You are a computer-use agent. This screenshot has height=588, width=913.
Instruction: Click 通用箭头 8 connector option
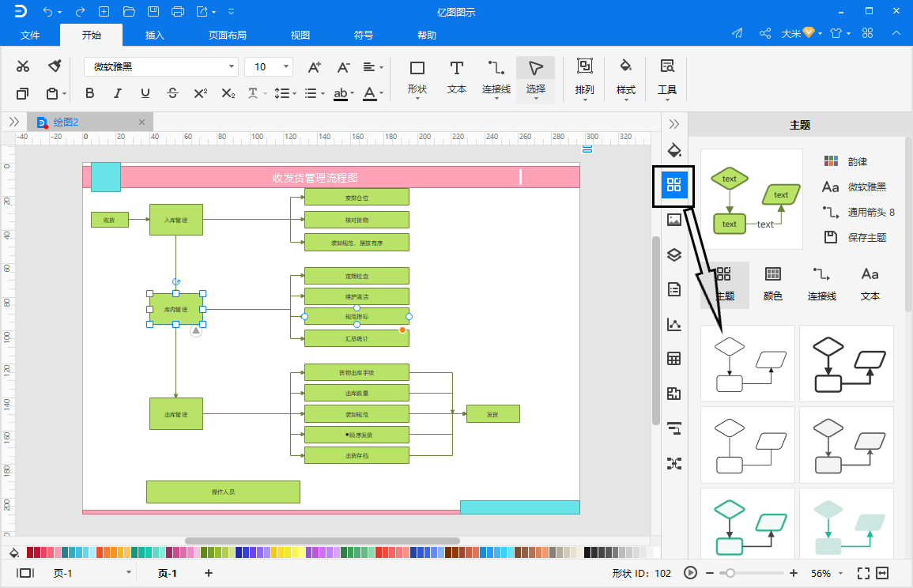(858, 212)
